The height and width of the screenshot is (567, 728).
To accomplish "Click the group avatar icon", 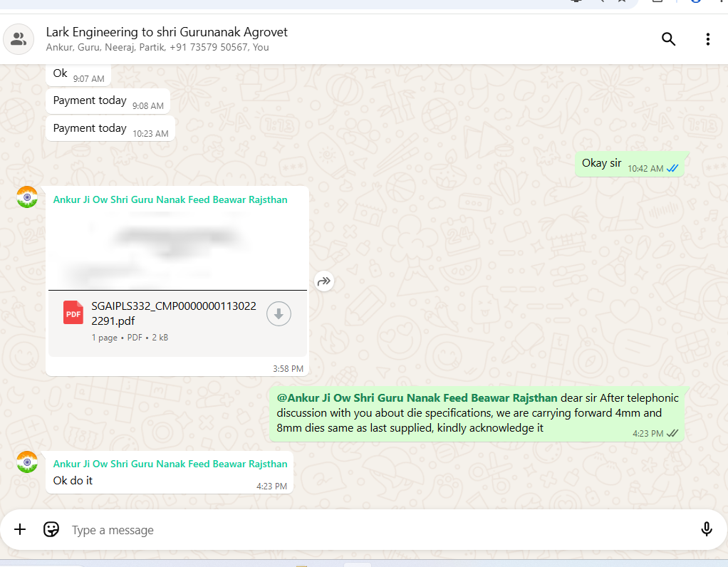I will tap(19, 39).
